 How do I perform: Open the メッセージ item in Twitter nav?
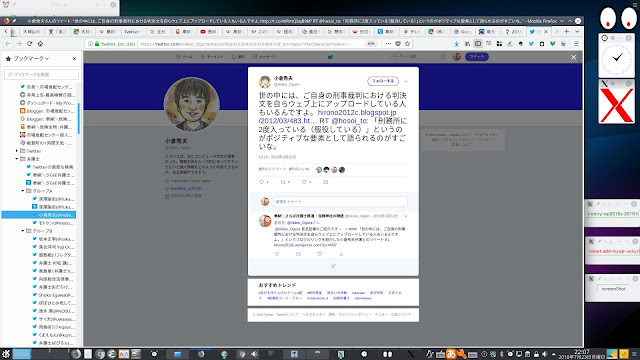[264, 57]
